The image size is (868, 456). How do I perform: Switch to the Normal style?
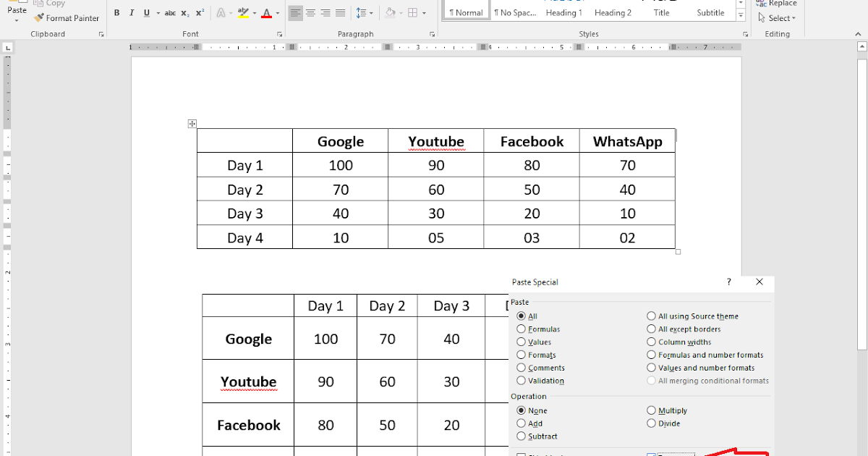(x=465, y=12)
